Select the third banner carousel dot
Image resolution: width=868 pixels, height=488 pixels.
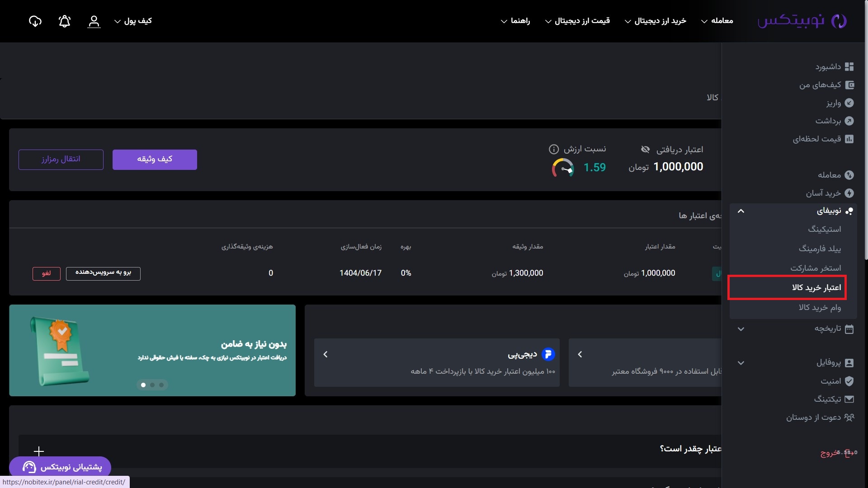pyautogui.click(x=161, y=385)
